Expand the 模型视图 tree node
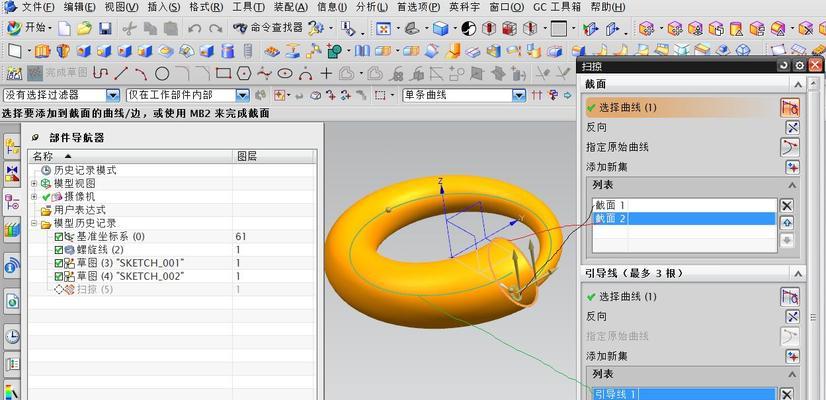The width and height of the screenshot is (826, 400). click(34, 184)
